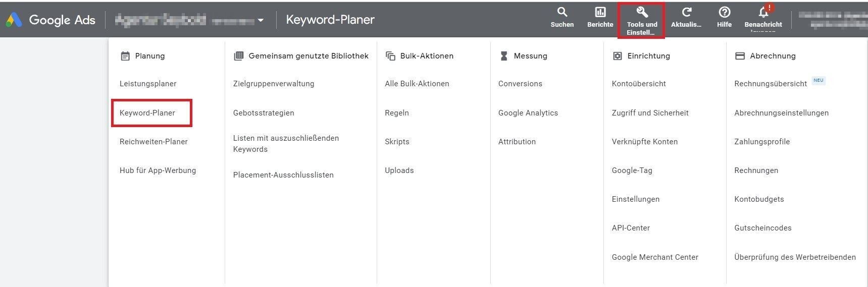868x287 pixels.
Task: Open Listen mit auszuschließenden Keywords
Action: 286,144
